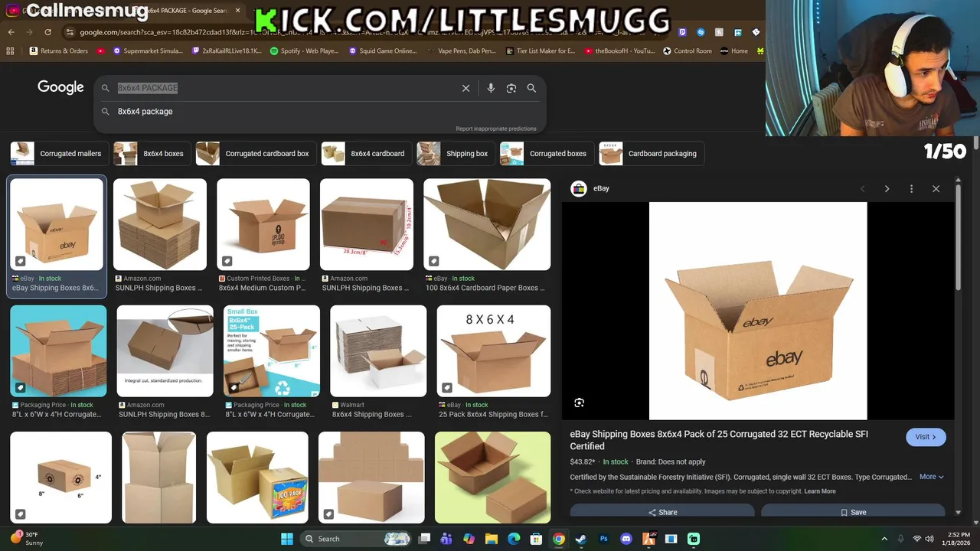
Task: Click into the Google search input field
Action: pos(283,88)
